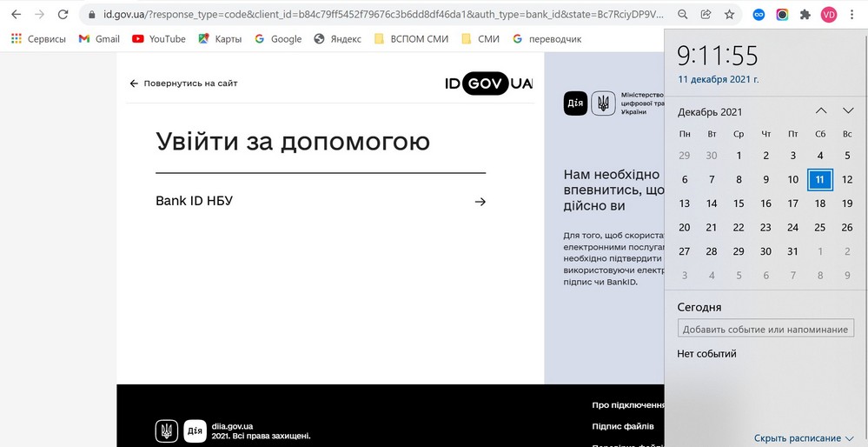
Task: Select December 23 in the calendar
Action: tap(765, 227)
